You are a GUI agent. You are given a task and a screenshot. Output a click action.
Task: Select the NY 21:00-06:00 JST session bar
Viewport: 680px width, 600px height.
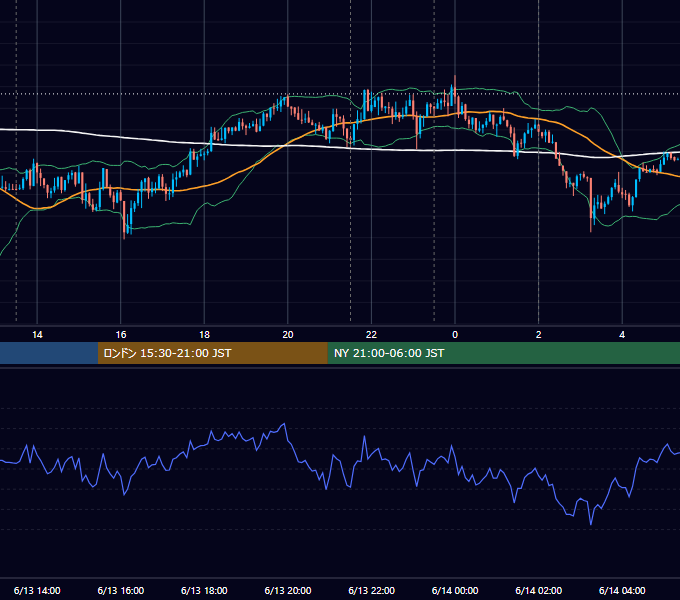(503, 353)
